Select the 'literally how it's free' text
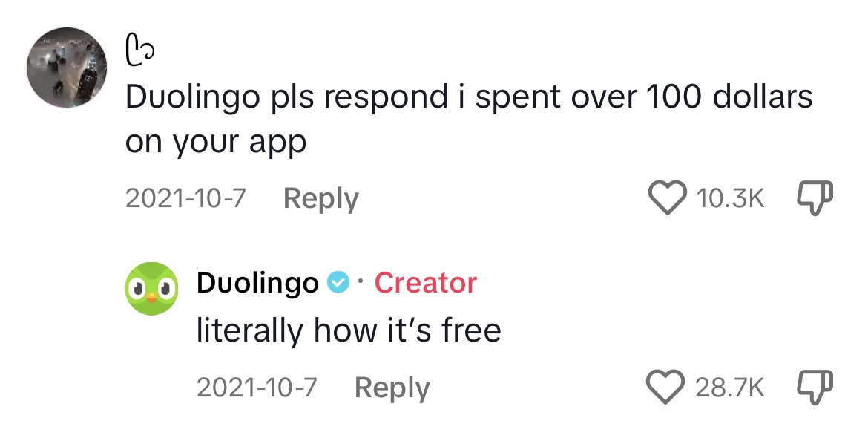This screenshot has height=421, width=868. [x=349, y=331]
